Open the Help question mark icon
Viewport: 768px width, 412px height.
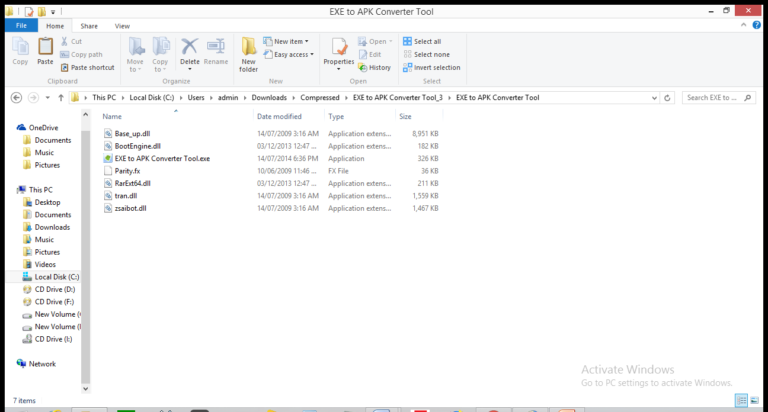pyautogui.click(x=756, y=25)
